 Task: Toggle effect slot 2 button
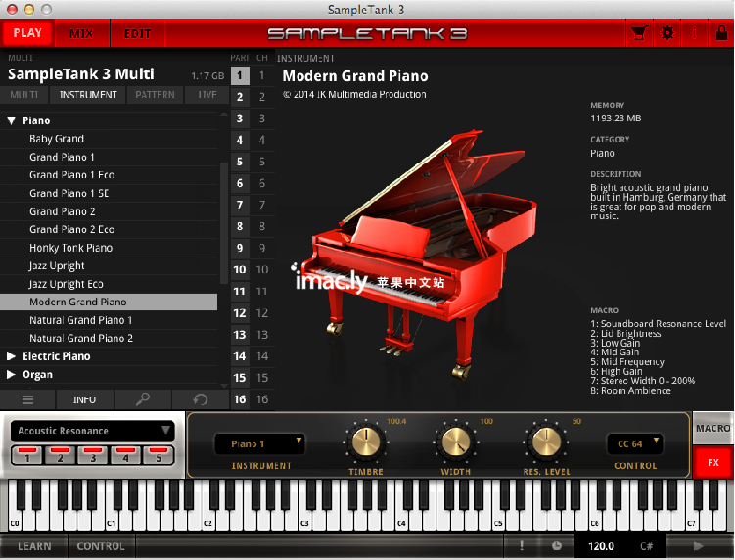click(60, 454)
